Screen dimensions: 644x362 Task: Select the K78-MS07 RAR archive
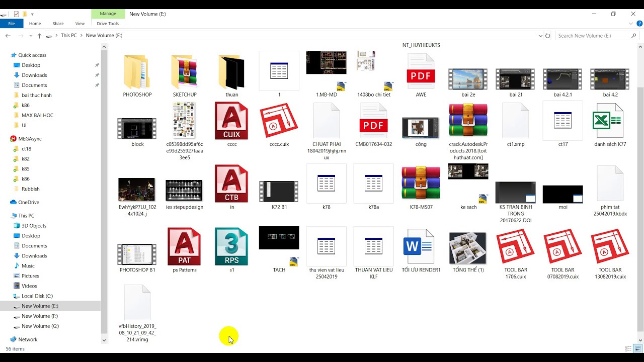(x=421, y=184)
